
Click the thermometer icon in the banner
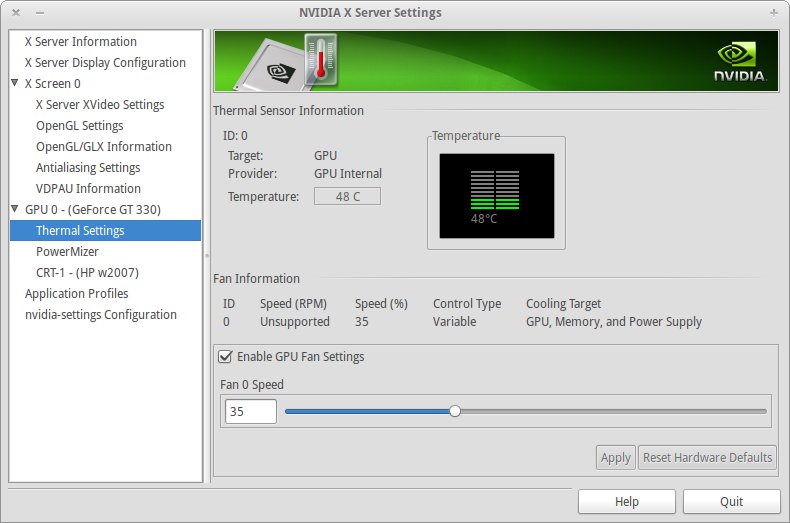click(x=321, y=59)
